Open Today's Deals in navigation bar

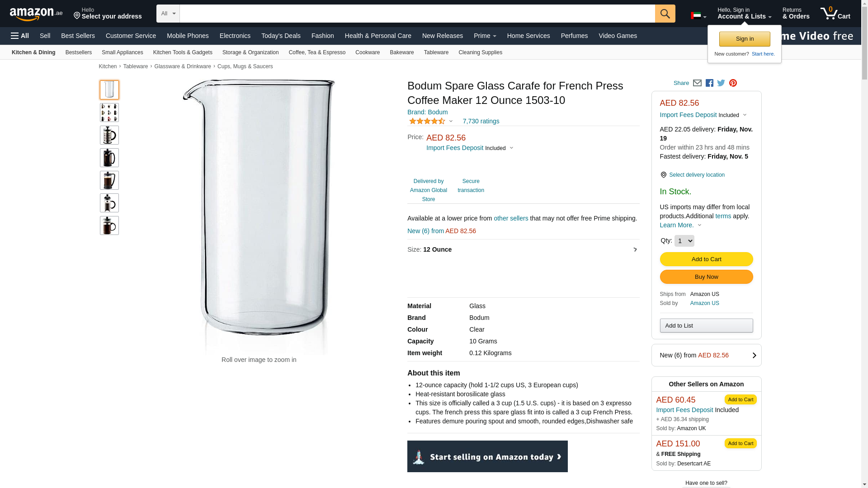point(281,36)
